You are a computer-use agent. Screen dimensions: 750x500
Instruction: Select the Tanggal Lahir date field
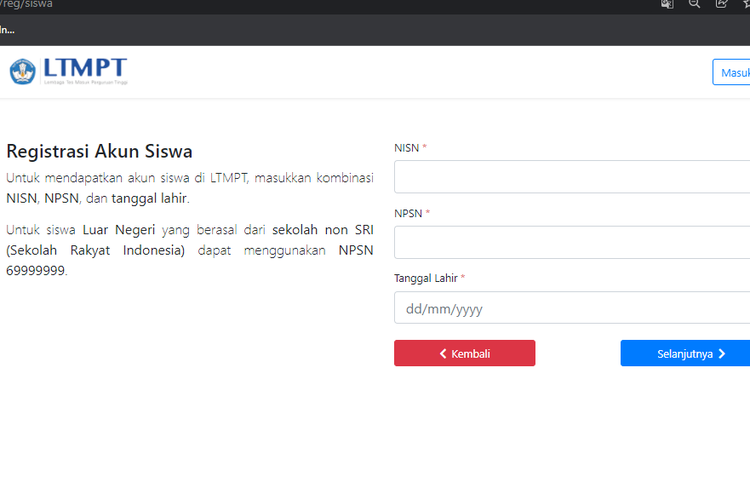click(572, 308)
